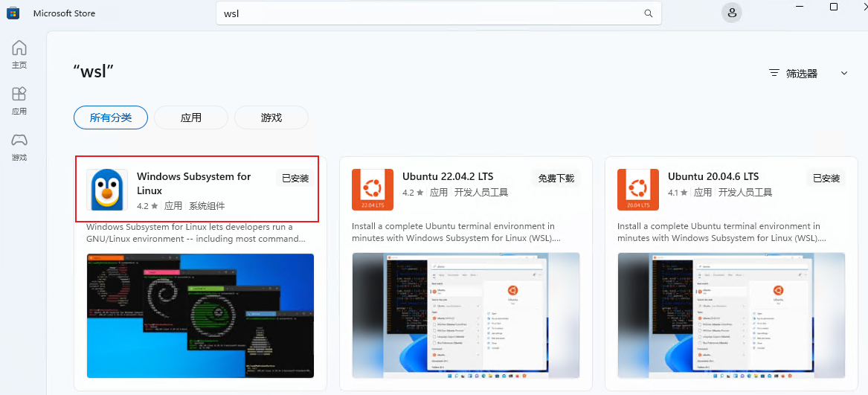
Task: Click the Ubuntu 22.04.2 LTS title text
Action: click(x=448, y=177)
